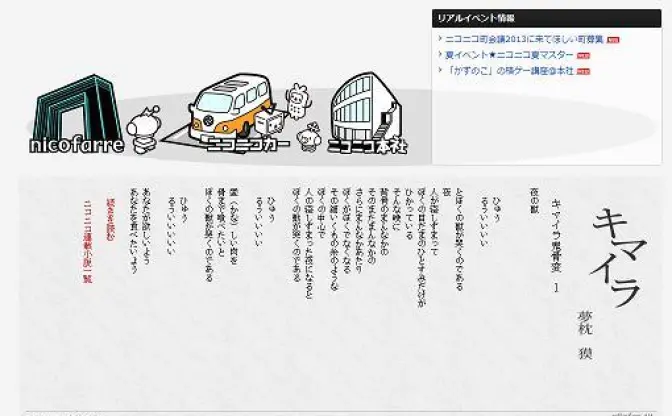Open the 夏イベント★ニコニコ夏マスター link
Viewport: 672px width, 416px height.
[509, 55]
